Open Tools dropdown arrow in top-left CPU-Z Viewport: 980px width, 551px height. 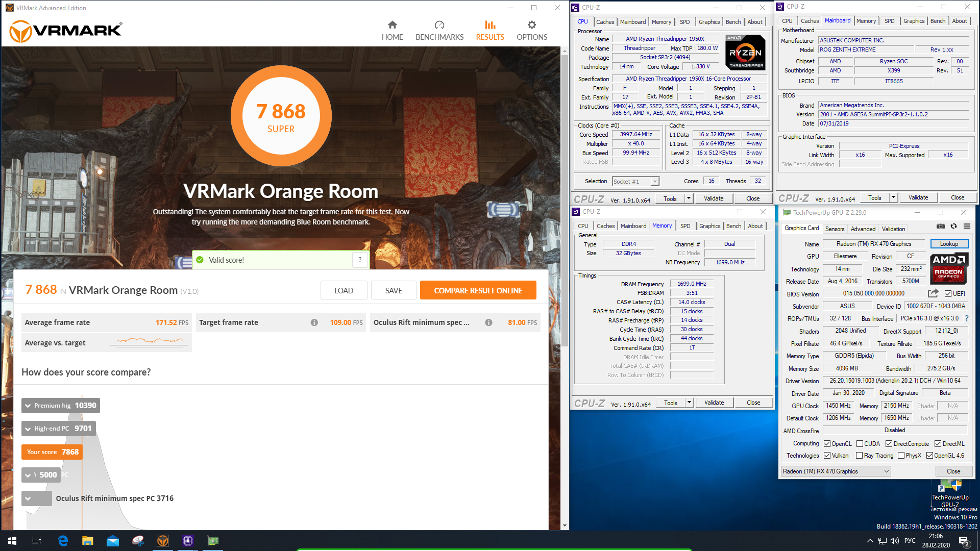(689, 198)
